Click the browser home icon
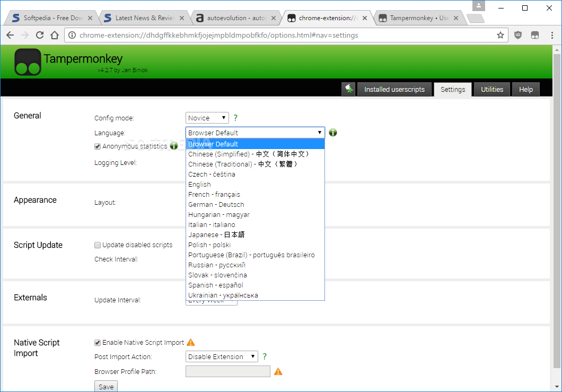The width and height of the screenshot is (562, 392). [x=55, y=35]
